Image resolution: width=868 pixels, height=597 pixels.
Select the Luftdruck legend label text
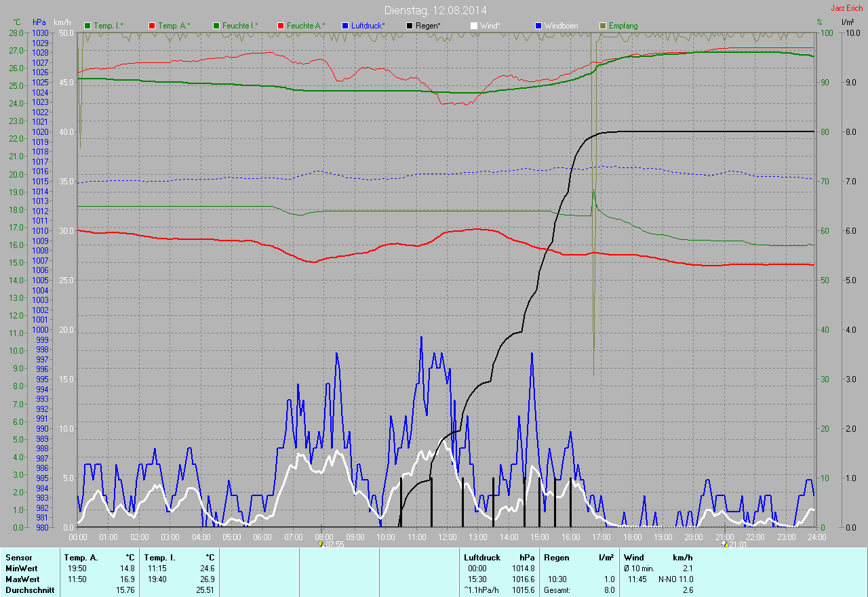[x=368, y=26]
